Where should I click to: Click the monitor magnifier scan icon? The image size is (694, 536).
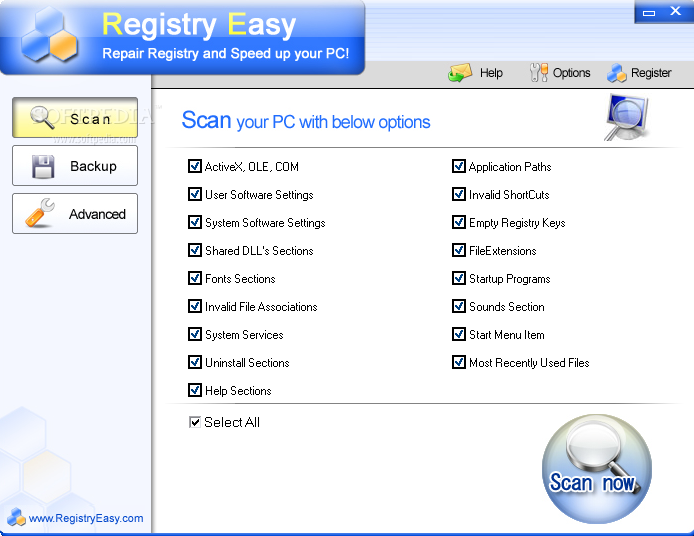pos(626,117)
